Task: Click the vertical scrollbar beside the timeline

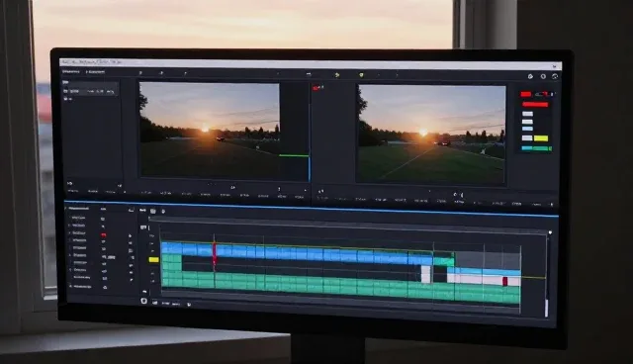Action: coord(547,308)
